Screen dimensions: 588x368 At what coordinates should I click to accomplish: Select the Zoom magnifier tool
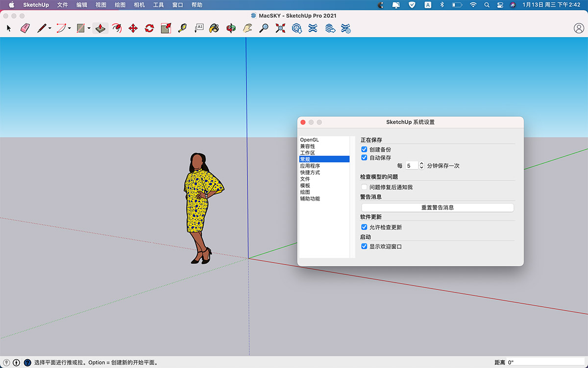click(x=264, y=28)
